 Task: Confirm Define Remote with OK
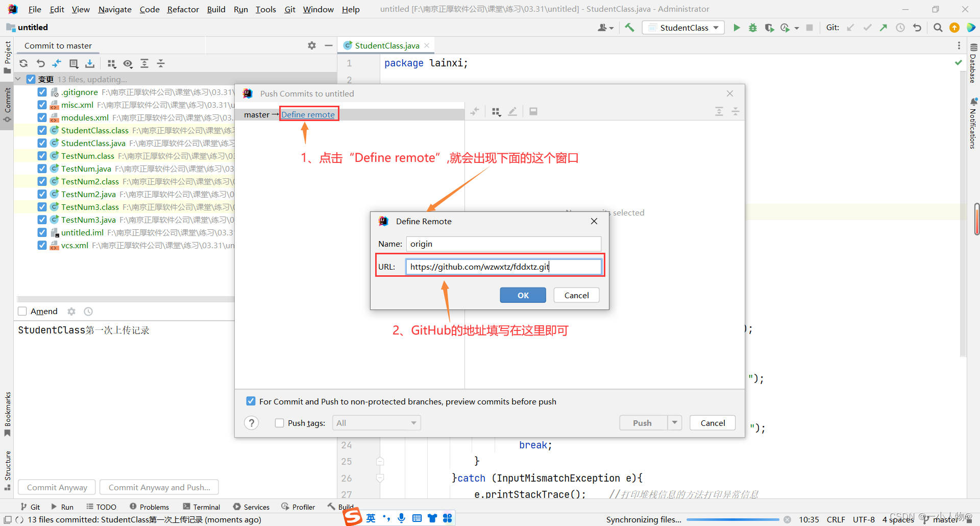[523, 295]
